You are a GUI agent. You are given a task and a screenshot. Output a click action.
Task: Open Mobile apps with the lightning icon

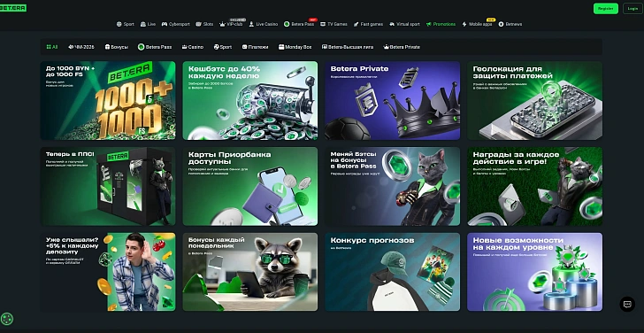tap(477, 24)
